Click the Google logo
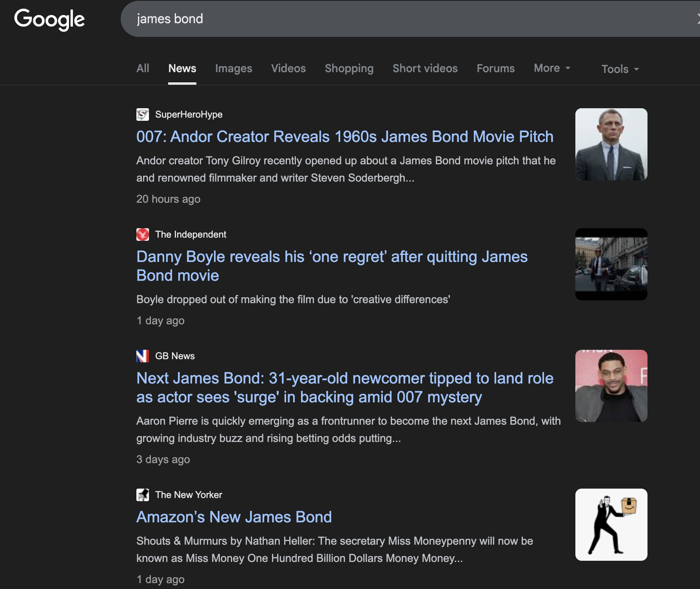The width and height of the screenshot is (700, 589). click(x=49, y=19)
